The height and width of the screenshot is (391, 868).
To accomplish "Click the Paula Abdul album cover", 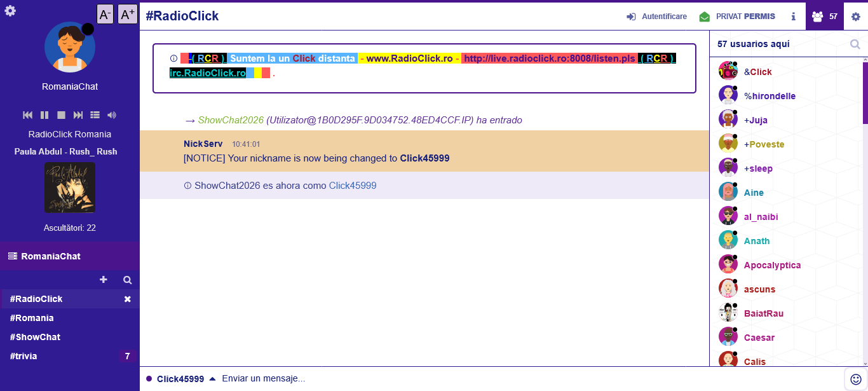I will coord(70,188).
